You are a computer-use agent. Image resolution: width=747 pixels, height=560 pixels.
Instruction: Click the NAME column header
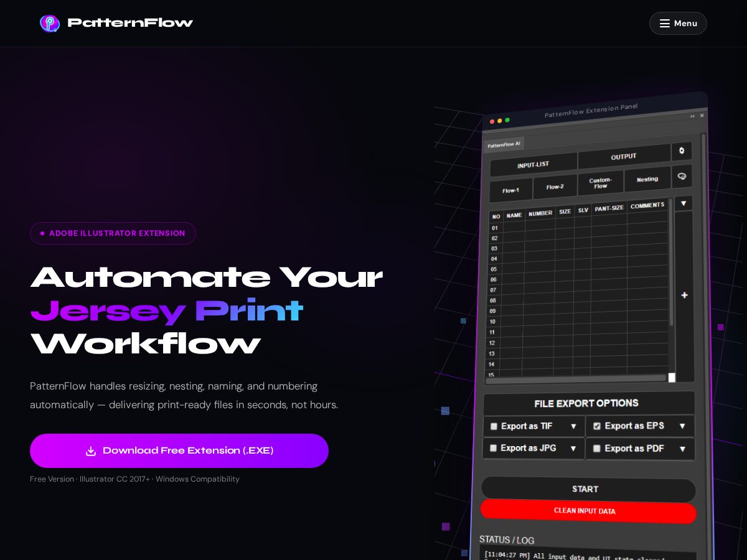point(514,215)
